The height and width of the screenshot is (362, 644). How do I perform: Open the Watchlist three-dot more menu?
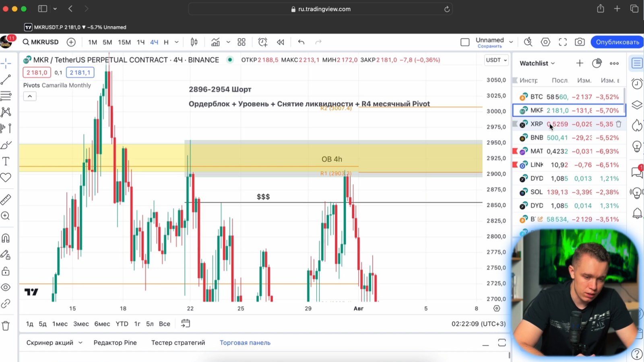(x=614, y=63)
